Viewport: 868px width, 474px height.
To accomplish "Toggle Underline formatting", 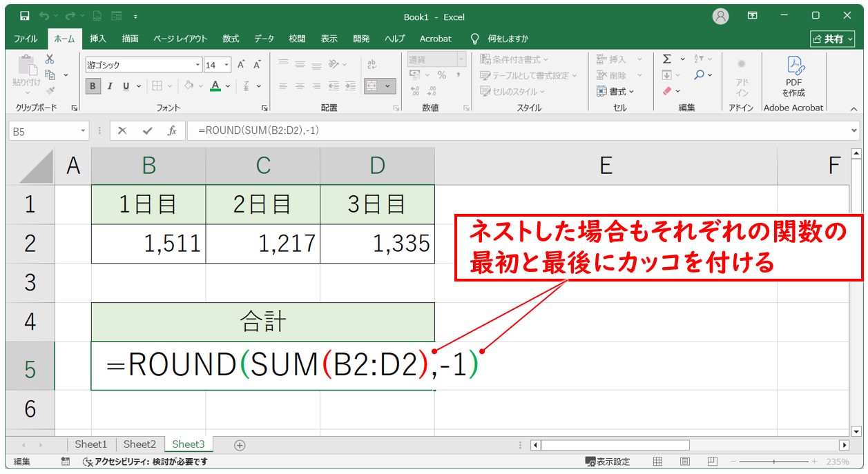I will [126, 86].
